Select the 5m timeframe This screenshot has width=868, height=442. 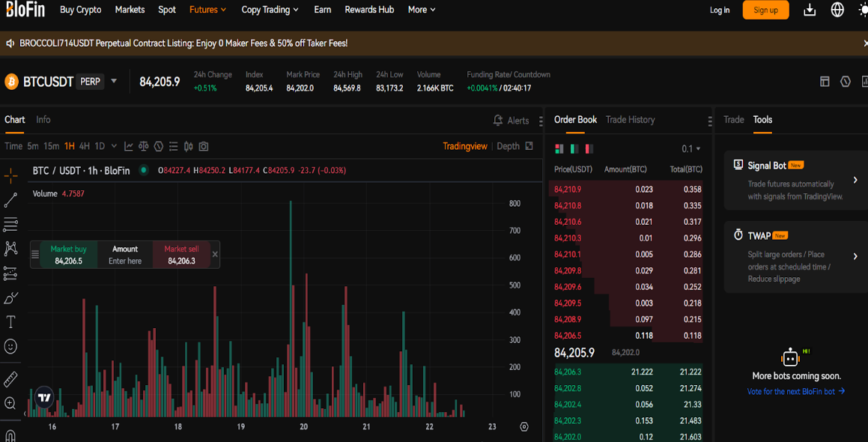click(33, 146)
